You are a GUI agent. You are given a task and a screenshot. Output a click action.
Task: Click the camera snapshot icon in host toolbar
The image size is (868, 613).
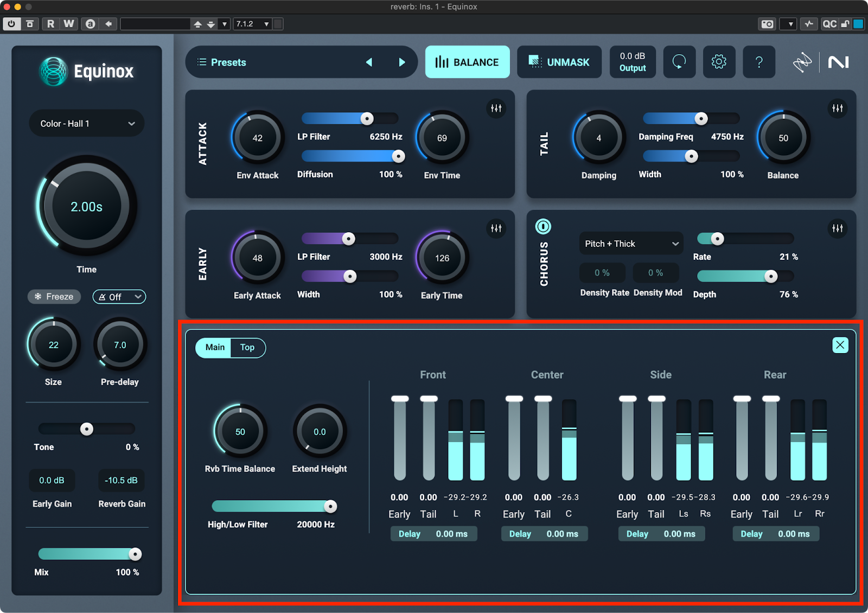767,24
